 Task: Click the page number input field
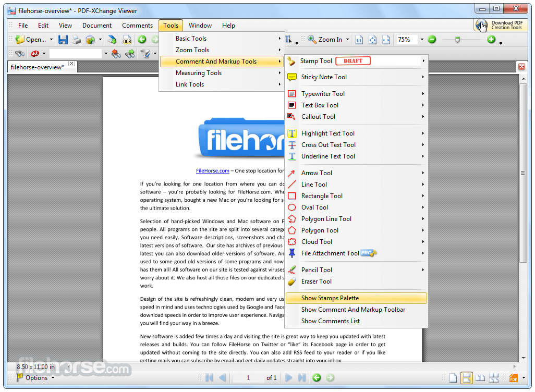(x=248, y=378)
